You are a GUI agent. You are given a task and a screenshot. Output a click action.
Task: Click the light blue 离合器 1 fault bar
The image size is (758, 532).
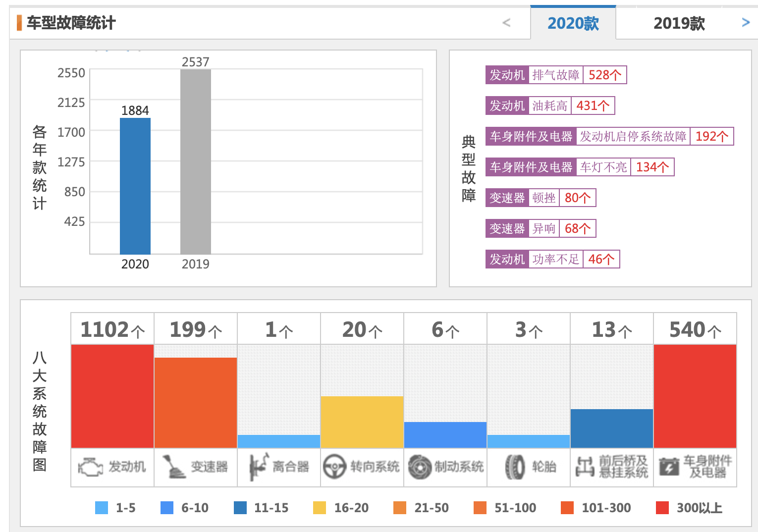coord(279,441)
